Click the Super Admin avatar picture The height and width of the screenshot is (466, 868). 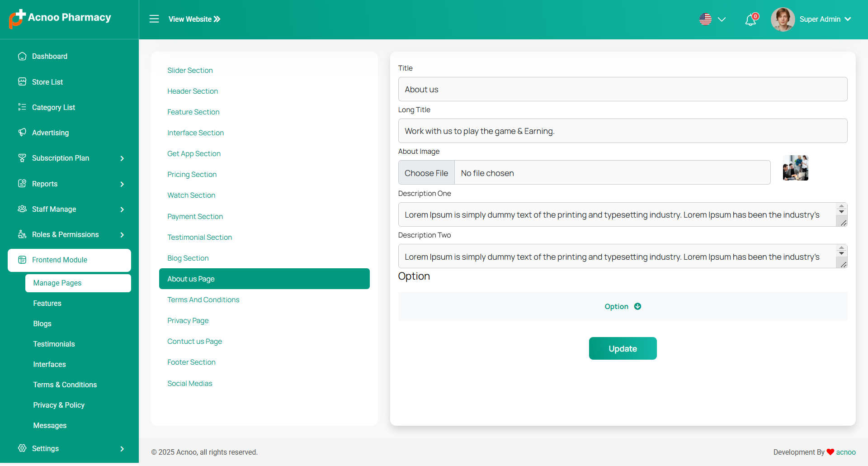pos(783,19)
